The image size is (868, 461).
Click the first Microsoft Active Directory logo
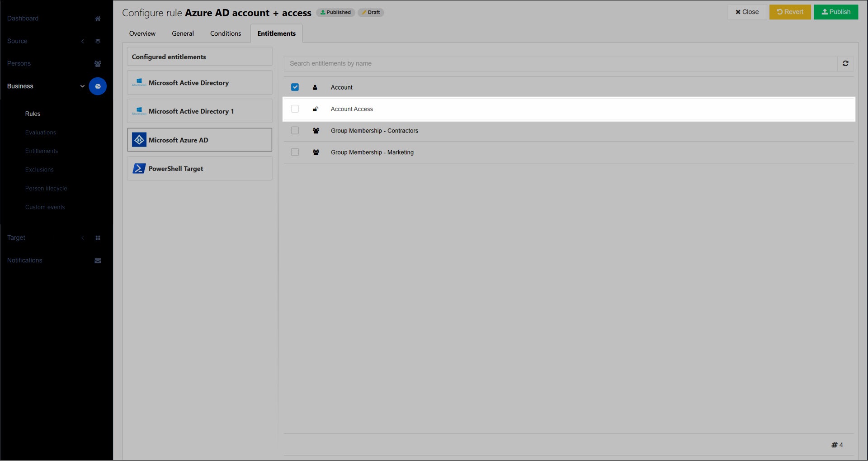coord(139,83)
